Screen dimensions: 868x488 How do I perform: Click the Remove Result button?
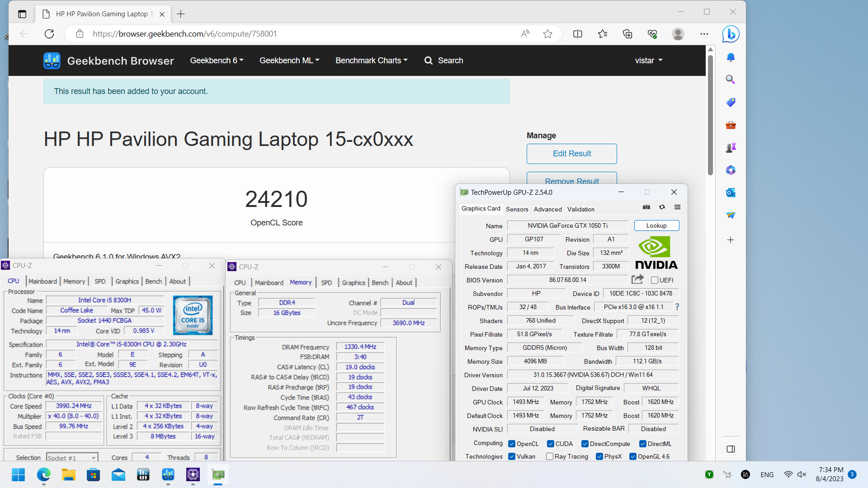tap(571, 179)
